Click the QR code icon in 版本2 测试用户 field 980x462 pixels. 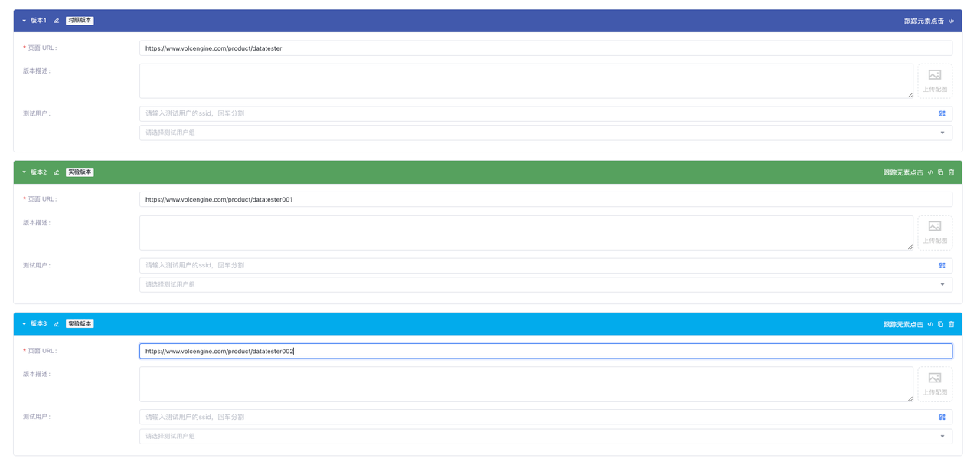pyautogui.click(x=942, y=265)
